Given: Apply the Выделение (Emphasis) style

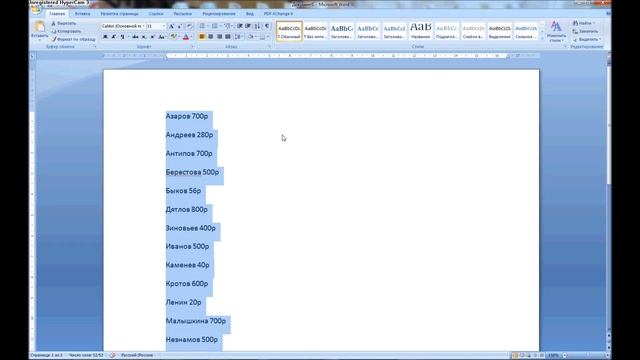Looking at the screenshot, I should pyautogui.click(x=500, y=31).
